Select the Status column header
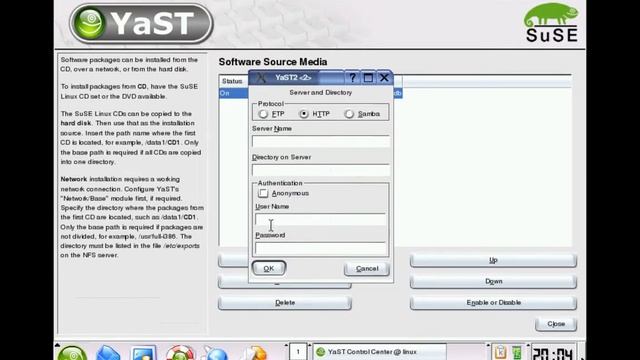Screen dimensions: 640x360 click(x=233, y=81)
